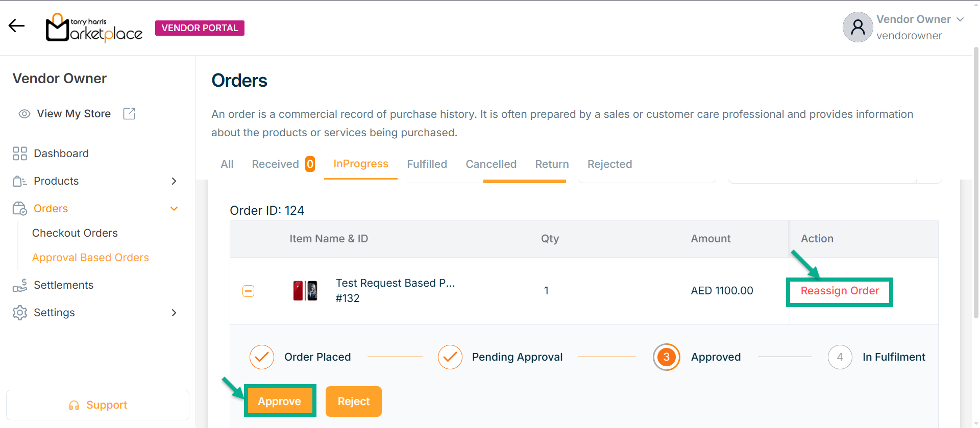The height and width of the screenshot is (428, 980).
Task: Select the Approved step 3 circle
Action: (666, 357)
